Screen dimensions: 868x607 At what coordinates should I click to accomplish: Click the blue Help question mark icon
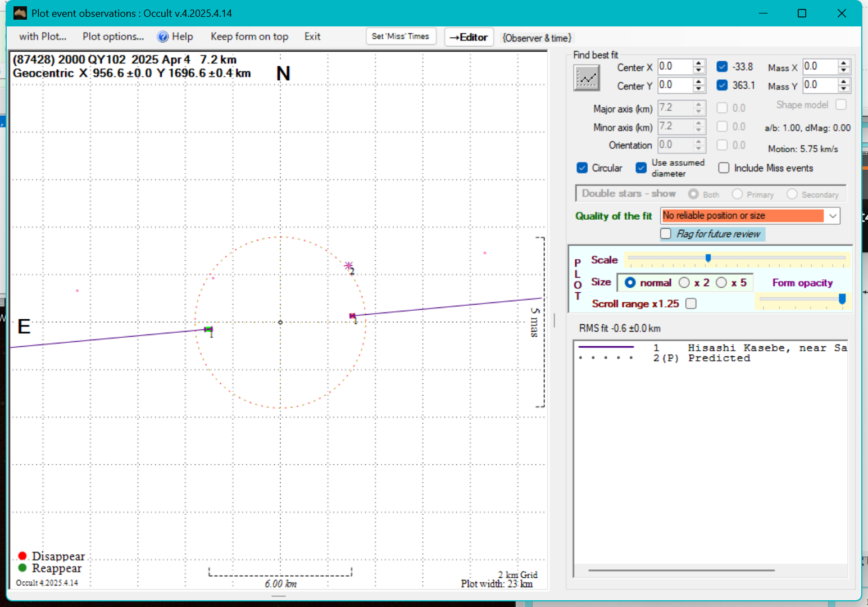click(163, 37)
